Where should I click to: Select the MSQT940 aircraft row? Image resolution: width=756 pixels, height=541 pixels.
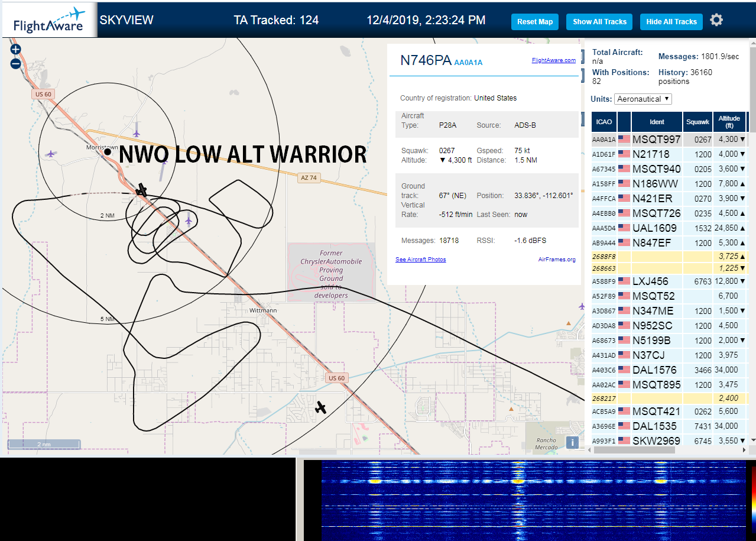(x=669, y=169)
